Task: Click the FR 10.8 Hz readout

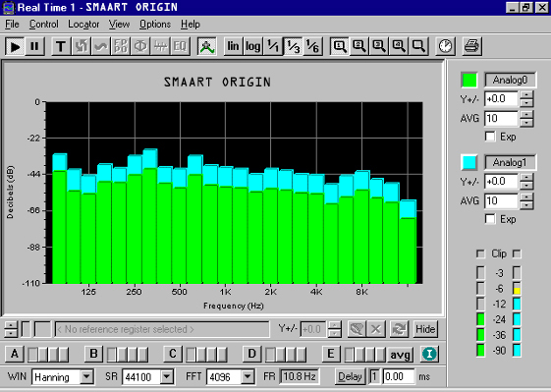Action: [299, 377]
